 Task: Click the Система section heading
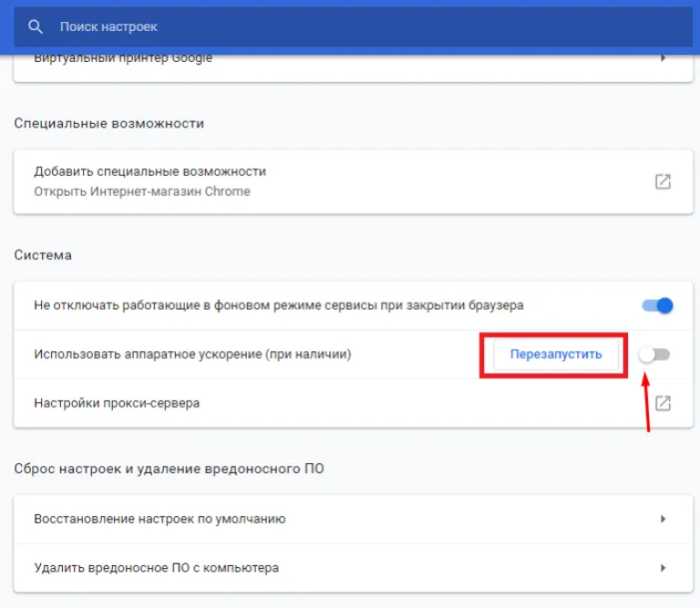point(43,255)
